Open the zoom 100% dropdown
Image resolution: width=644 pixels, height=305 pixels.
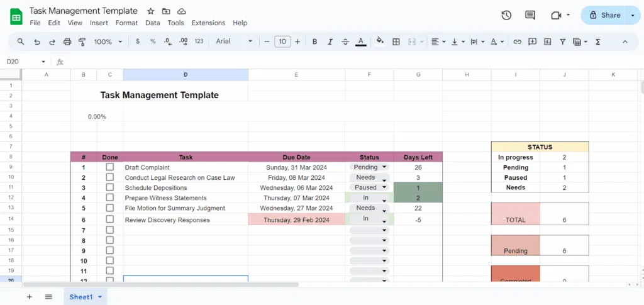[x=108, y=42]
